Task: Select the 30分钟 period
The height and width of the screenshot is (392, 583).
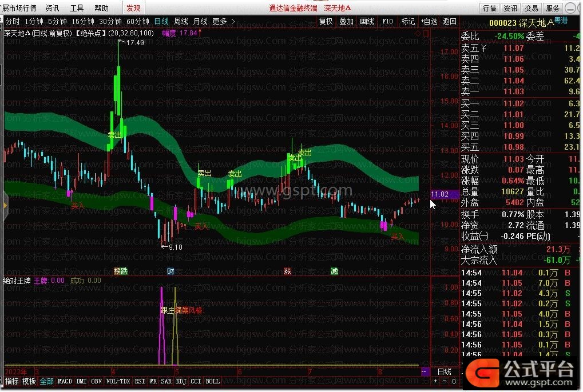Action: click(110, 22)
